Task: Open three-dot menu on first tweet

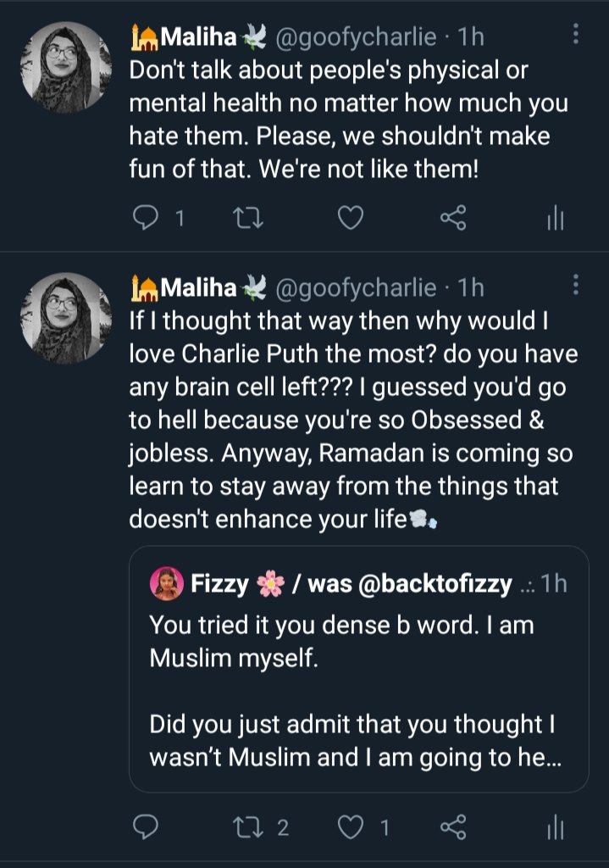Action: click(x=576, y=34)
